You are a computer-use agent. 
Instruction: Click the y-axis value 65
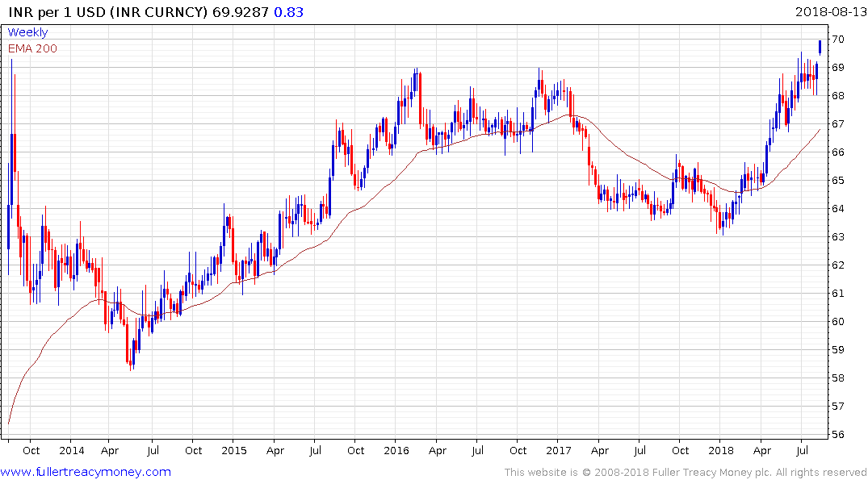click(838, 181)
